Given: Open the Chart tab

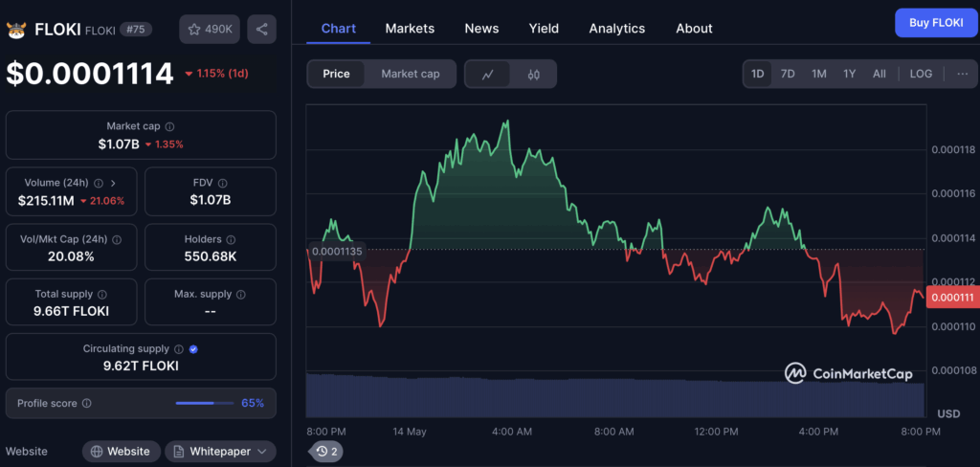Looking at the screenshot, I should coord(338,28).
